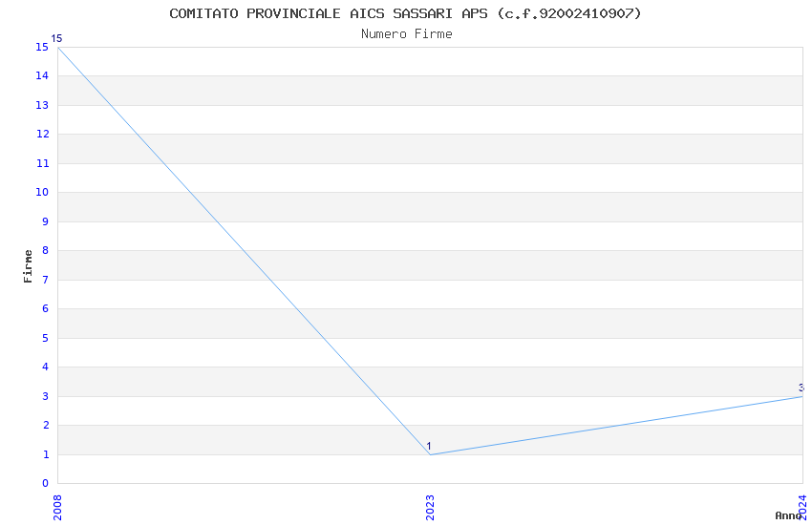Click y-axis tick value 8
The image size is (812, 525).
(x=46, y=251)
